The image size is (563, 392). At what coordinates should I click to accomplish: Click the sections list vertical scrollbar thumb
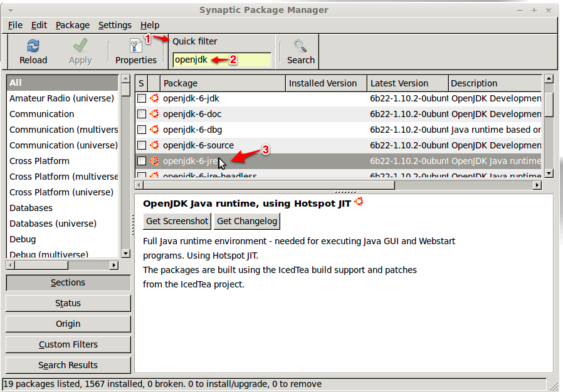pos(125,90)
